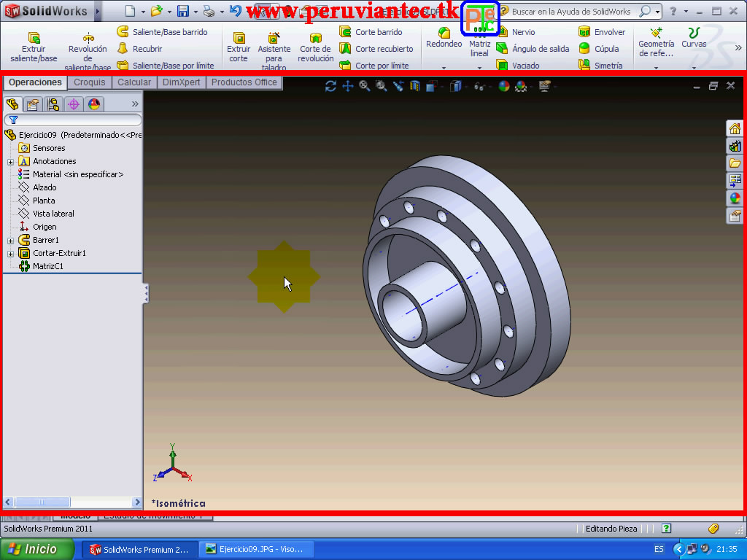Toggle hide/show items eyeglasses icon
This screenshot has width=747, height=560.
tap(479, 85)
